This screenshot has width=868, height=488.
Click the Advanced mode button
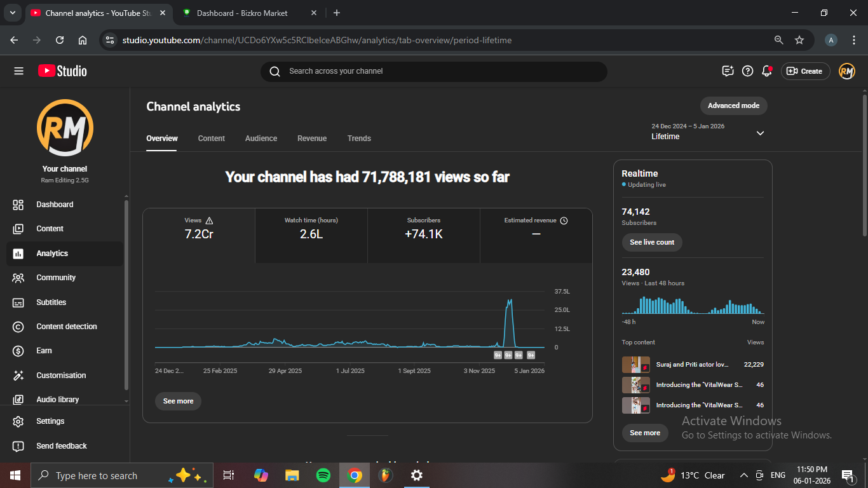[733, 105]
